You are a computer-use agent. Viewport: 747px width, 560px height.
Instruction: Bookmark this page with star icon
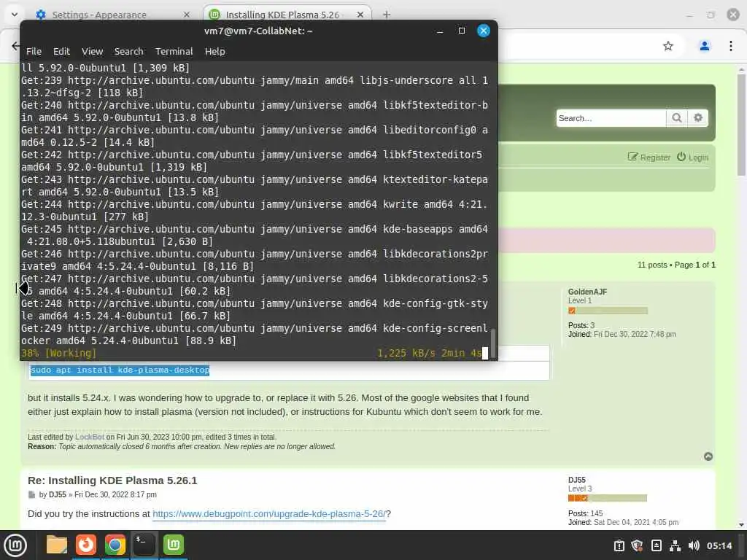pos(668,46)
